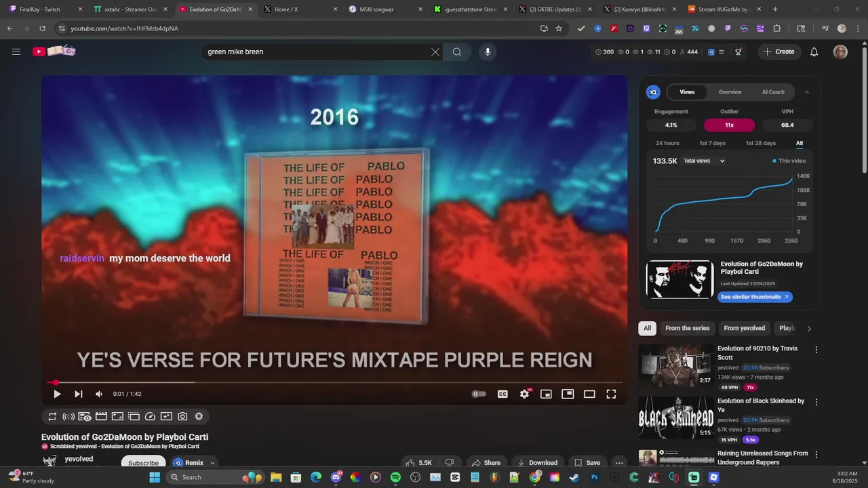Switch to picture-in-picture view
868x488 pixels.
point(568,394)
